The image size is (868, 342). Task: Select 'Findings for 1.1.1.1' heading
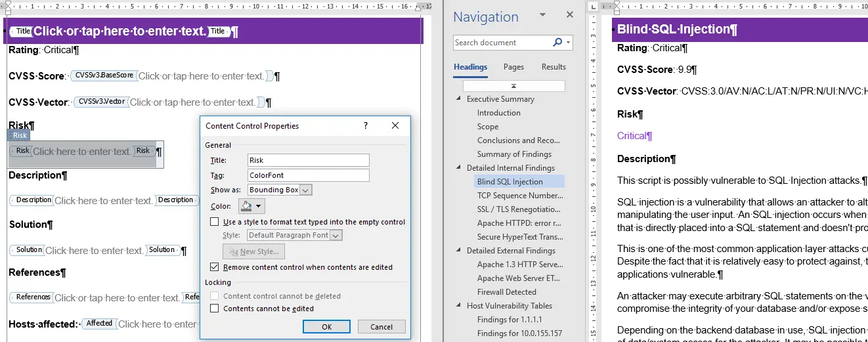(510, 320)
